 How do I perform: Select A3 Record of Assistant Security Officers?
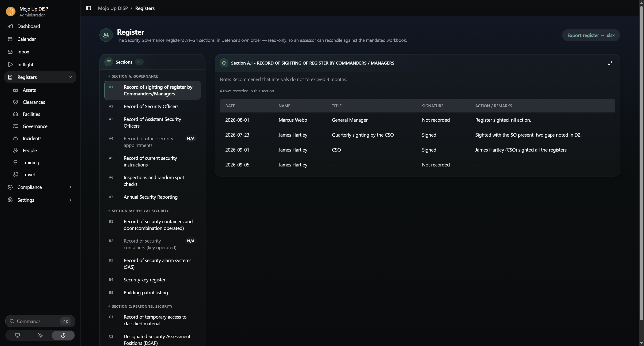coord(152,122)
